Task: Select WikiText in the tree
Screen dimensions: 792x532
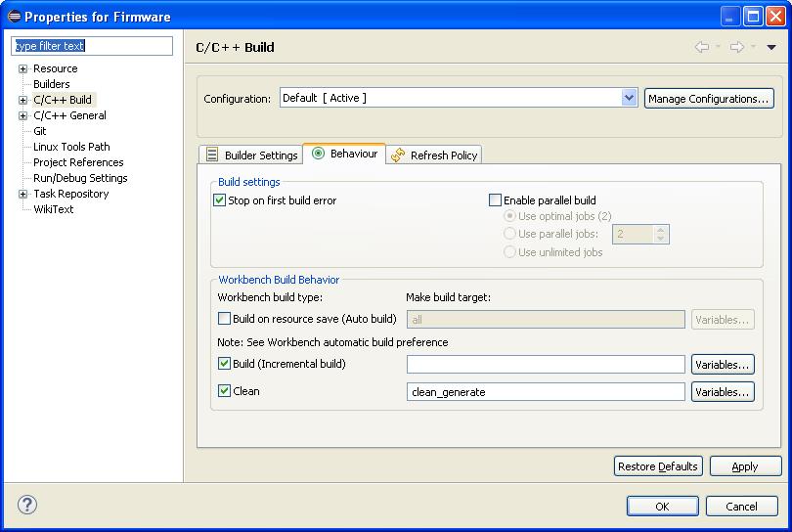Action: (x=54, y=209)
